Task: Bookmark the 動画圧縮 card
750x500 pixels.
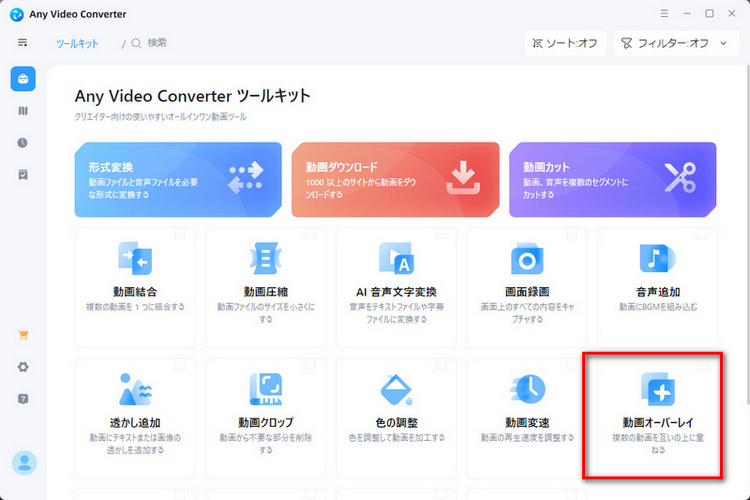Action: click(310, 234)
